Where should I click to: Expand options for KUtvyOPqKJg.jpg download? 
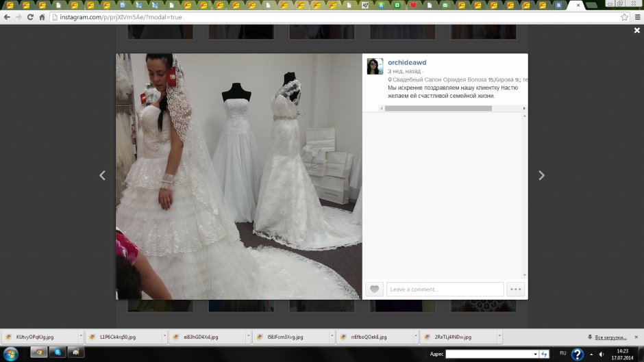coord(81,337)
